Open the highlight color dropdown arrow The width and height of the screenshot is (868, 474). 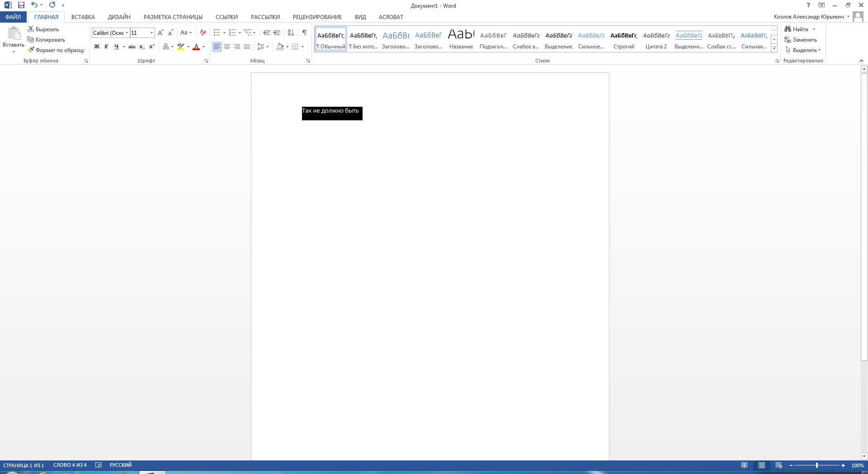pos(188,47)
